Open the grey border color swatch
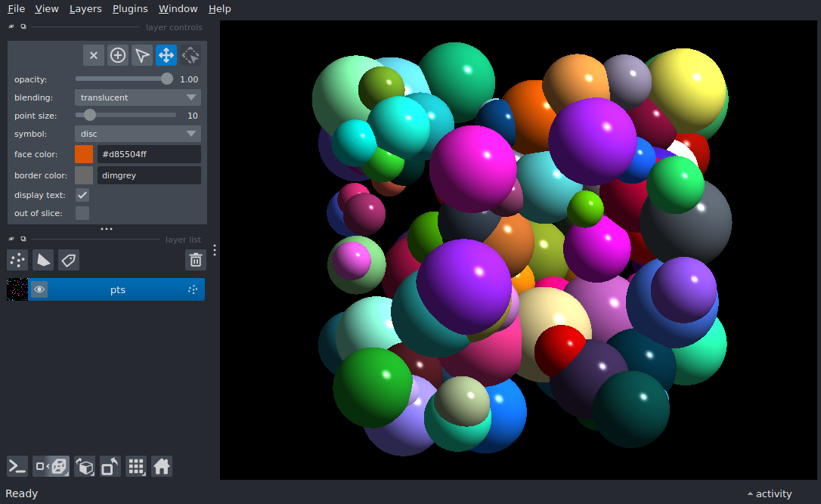The height and width of the screenshot is (504, 821). (84, 175)
